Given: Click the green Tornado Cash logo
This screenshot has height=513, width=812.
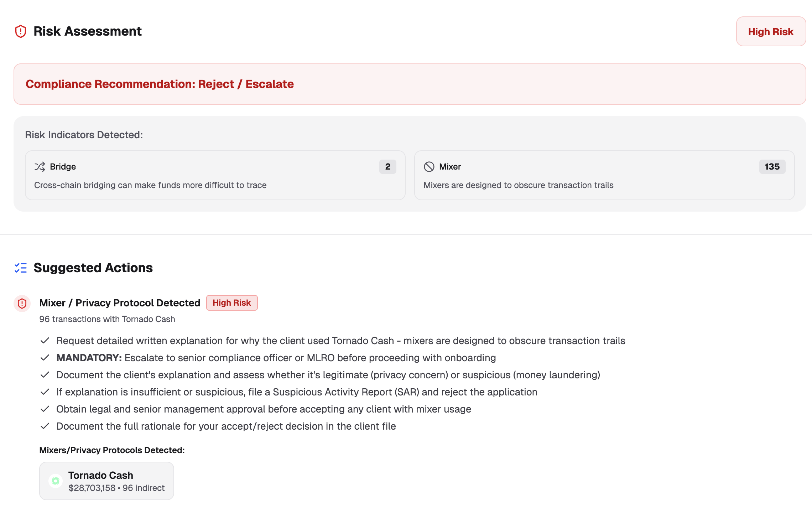Looking at the screenshot, I should point(56,481).
